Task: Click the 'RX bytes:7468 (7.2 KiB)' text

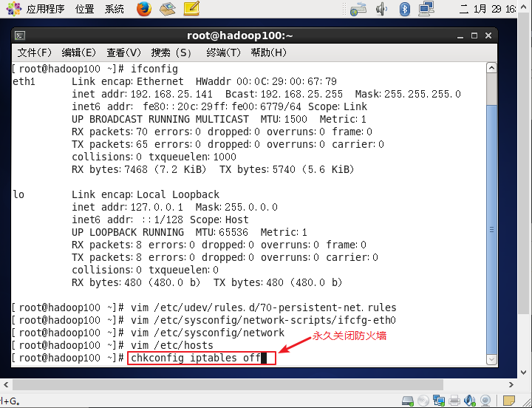Action: click(139, 169)
